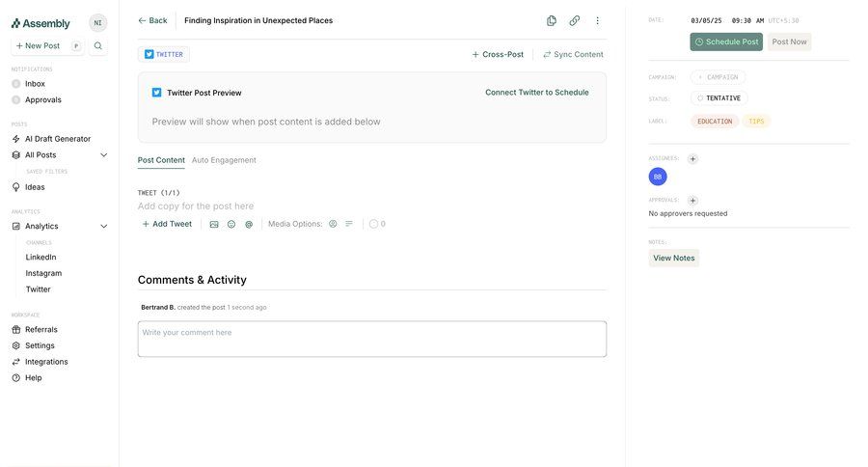The height and width of the screenshot is (467, 868).
Task: Collapse the Analytics chevron
Action: click(103, 226)
